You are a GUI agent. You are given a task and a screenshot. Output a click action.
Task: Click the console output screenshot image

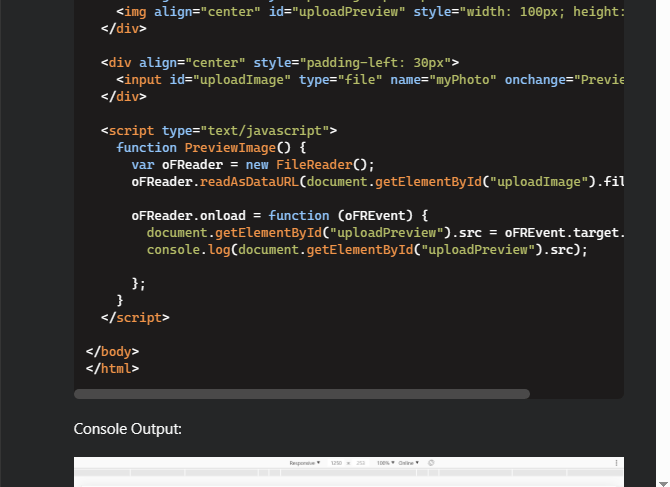click(349, 472)
